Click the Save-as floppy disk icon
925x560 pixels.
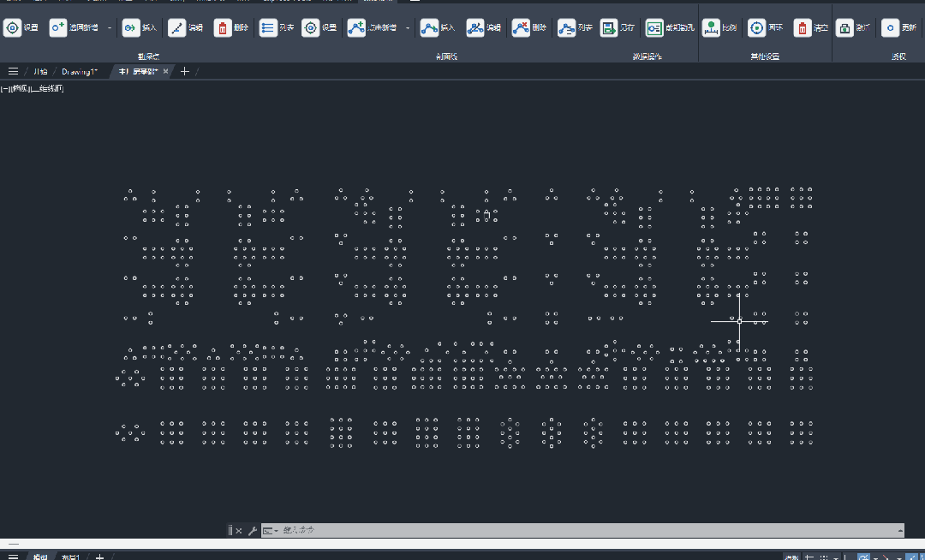(x=609, y=27)
